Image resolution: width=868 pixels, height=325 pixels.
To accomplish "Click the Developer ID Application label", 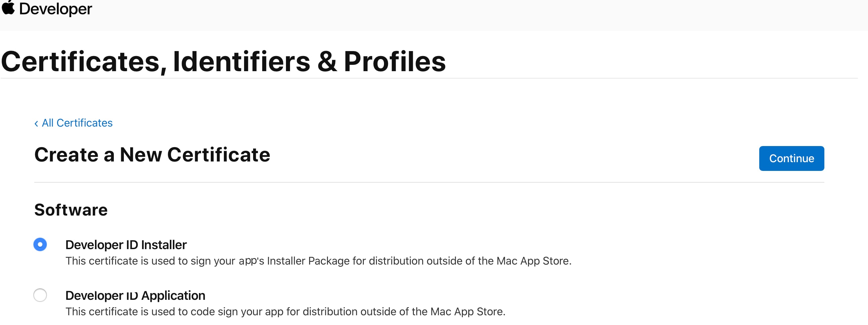I will (135, 295).
